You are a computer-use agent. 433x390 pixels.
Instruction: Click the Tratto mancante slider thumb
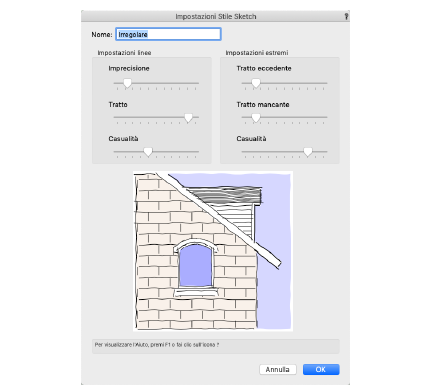[256, 117]
